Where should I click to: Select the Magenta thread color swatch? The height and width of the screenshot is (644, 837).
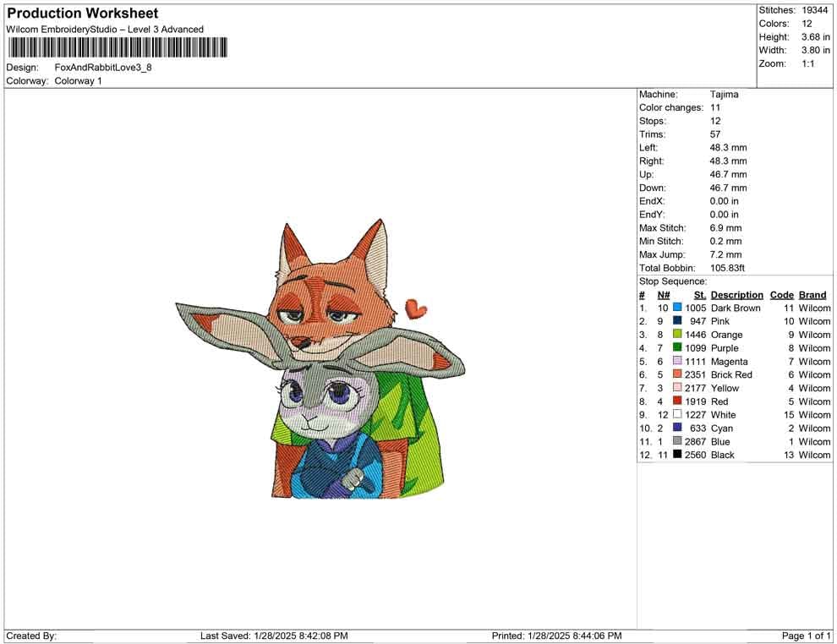(x=677, y=361)
